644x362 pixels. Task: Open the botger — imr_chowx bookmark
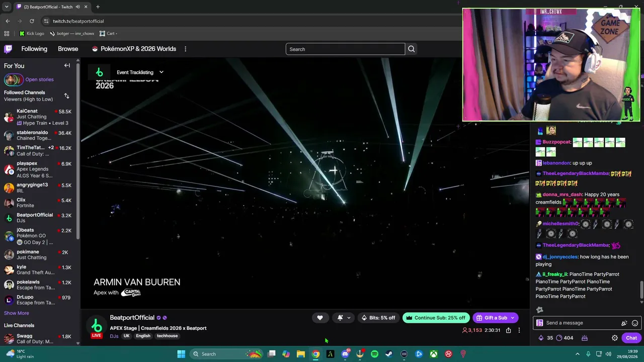(x=72, y=34)
